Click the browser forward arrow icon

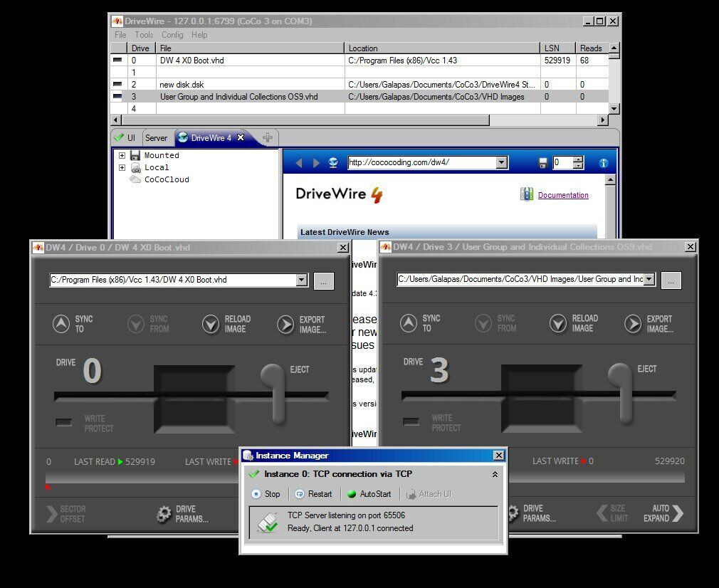click(x=316, y=163)
